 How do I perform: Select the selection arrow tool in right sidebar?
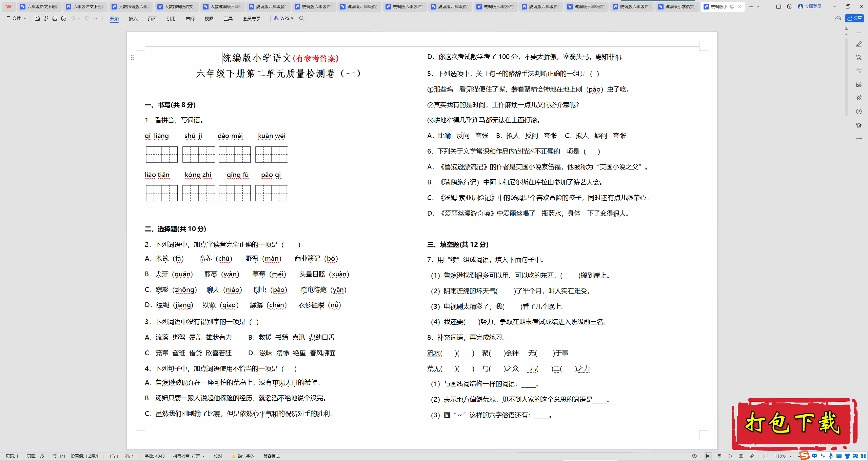[x=859, y=57]
